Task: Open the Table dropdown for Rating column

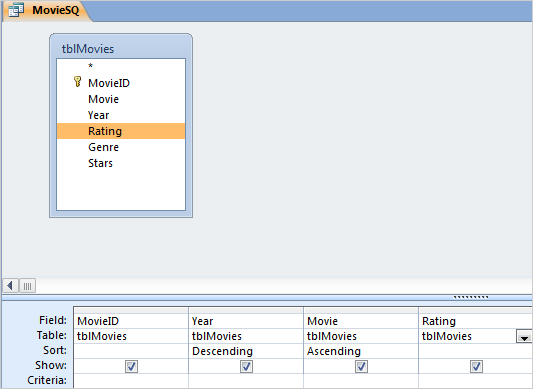Action: point(524,336)
